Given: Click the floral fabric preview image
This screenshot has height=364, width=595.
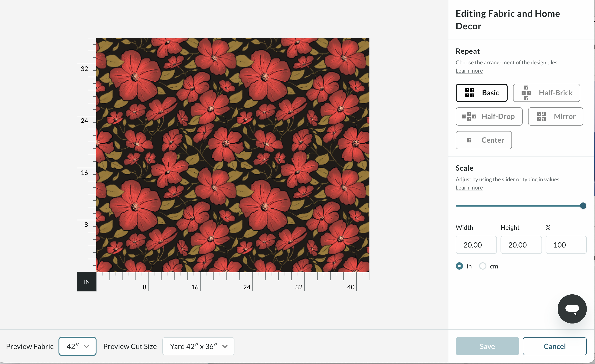Looking at the screenshot, I should click(x=233, y=155).
